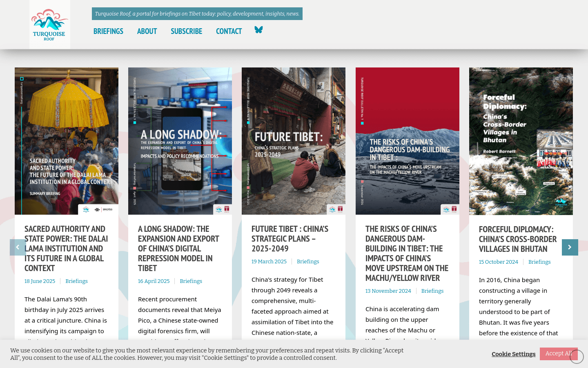Viewport: 588px width, 368px height.
Task: Click the previous carousel arrow
Action: coord(18,247)
